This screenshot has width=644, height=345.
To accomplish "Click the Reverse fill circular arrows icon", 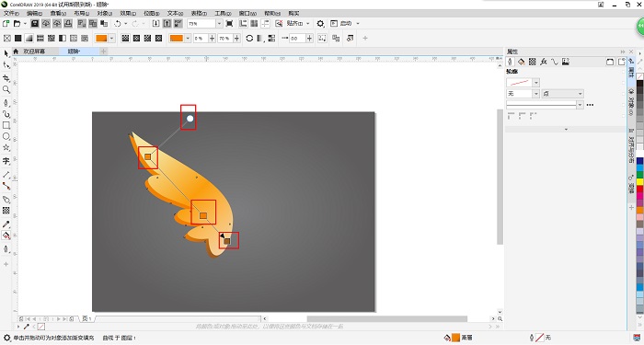I will 249,39.
